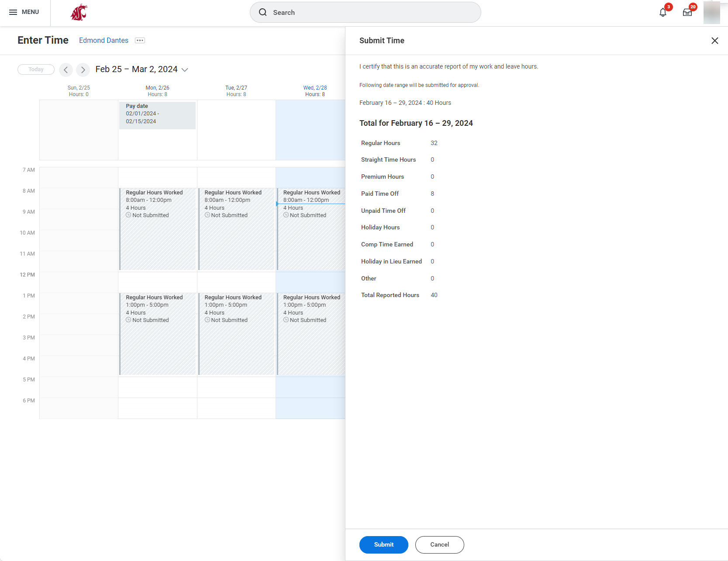Submit the reported time
Screen dimensions: 728x561
coord(383,544)
